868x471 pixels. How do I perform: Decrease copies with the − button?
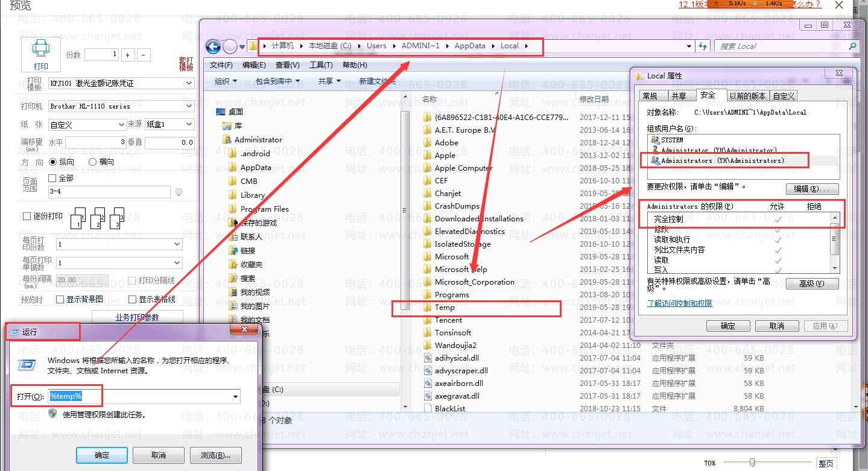(144, 55)
